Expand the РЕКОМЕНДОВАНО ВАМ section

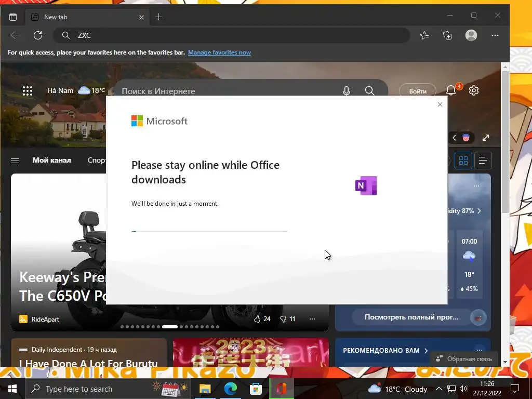tap(385, 351)
